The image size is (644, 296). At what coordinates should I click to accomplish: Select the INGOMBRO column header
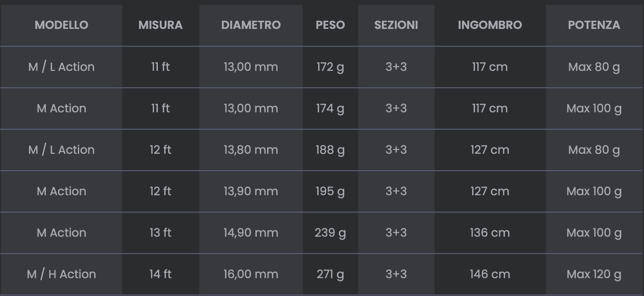point(490,25)
